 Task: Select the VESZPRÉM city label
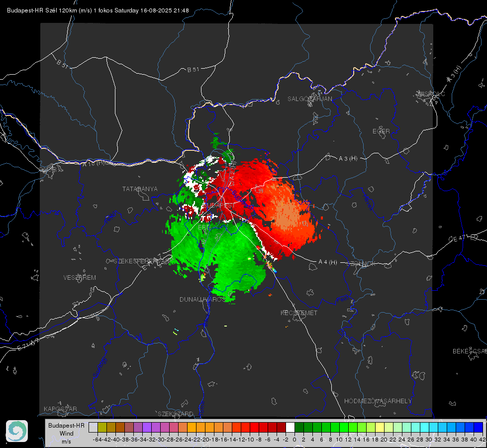coord(80,277)
